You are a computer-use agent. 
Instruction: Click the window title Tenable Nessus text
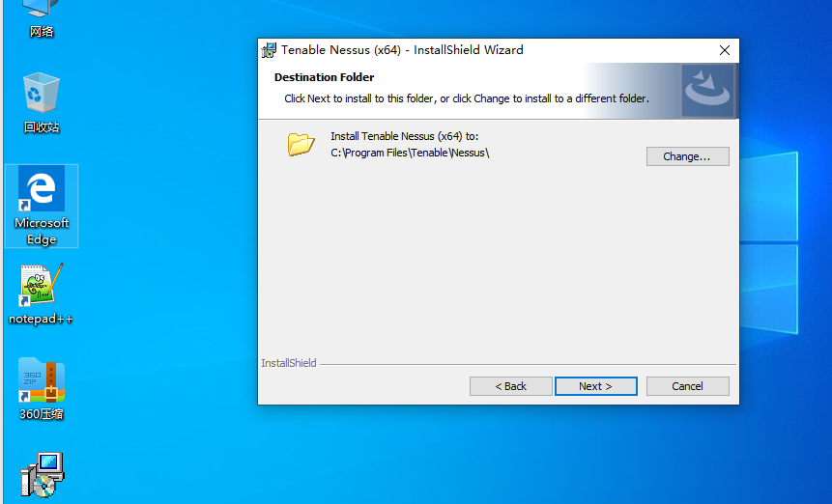pyautogui.click(x=402, y=50)
